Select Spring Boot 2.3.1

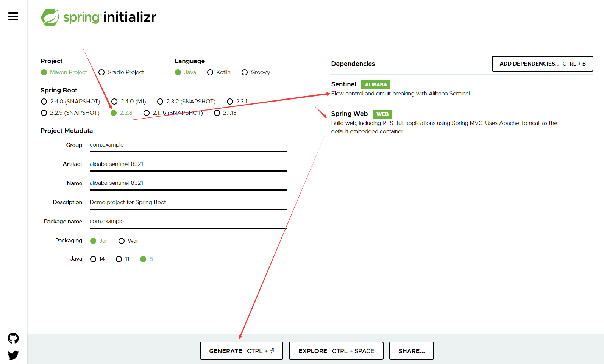(x=237, y=102)
